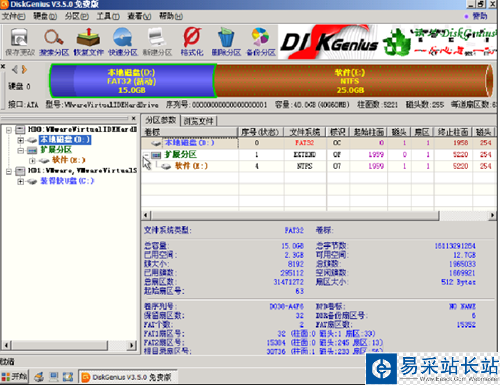500x385 pixels.
Task: Click the partition table horizontal scrollbar thumb
Action: [x=295, y=215]
